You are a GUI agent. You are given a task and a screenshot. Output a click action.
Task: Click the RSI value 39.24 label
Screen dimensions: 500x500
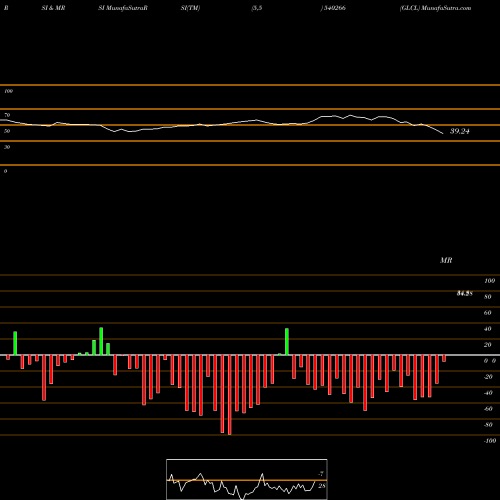(x=460, y=131)
